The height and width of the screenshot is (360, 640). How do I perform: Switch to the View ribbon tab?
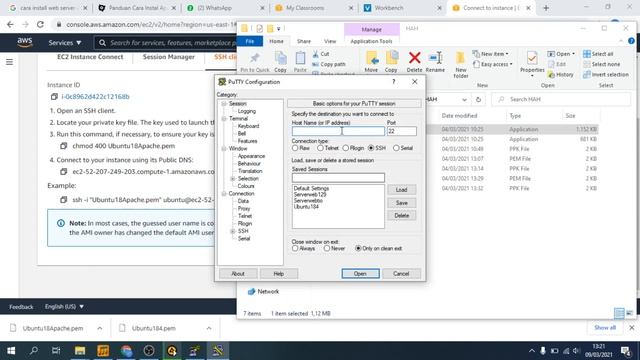tap(330, 41)
